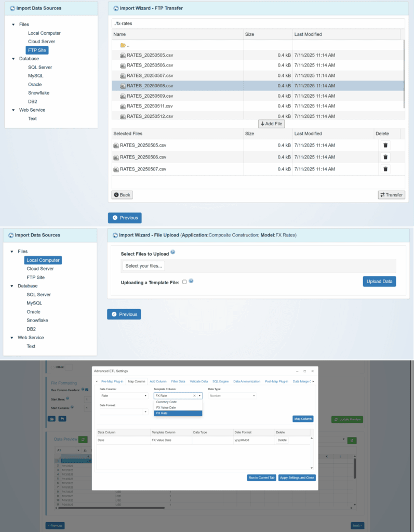Clear the FX Rate template column selection
Screen dimensions: 414x532
click(194, 396)
